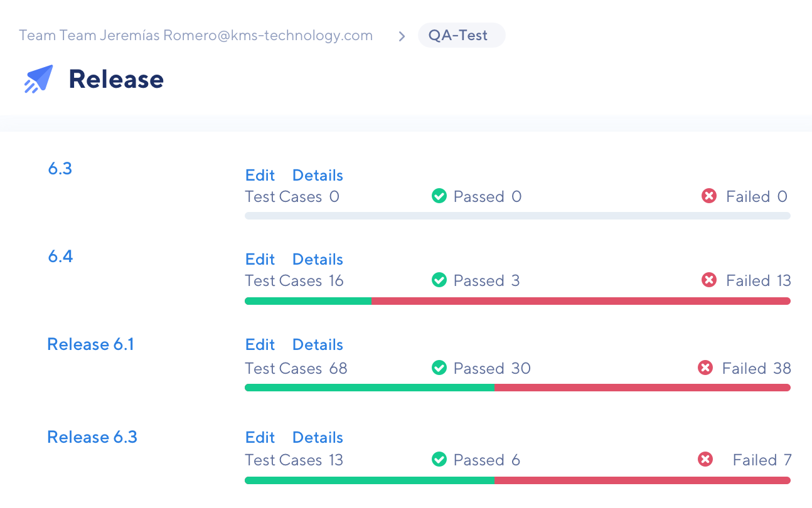Viewport: 812px width, 508px height.
Task: Open the 6.3 release link
Action: click(60, 168)
